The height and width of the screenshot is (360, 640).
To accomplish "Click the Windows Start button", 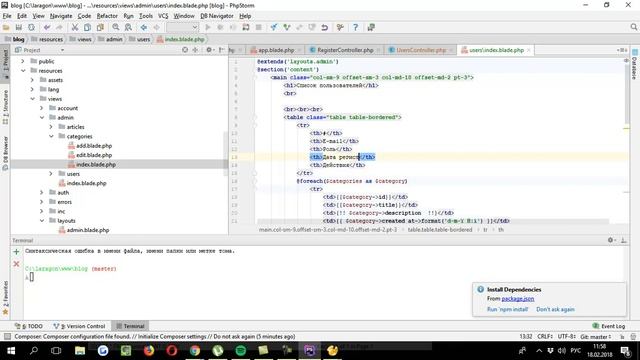I will click(x=11, y=351).
